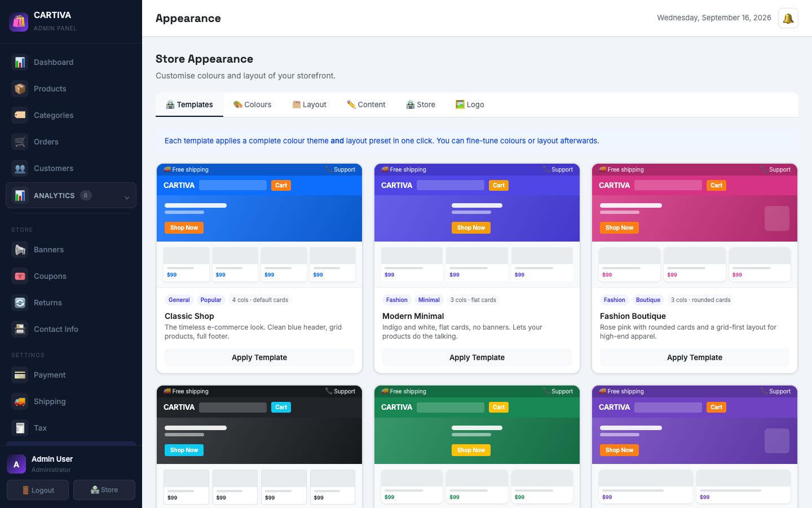Apply the Classic Shop template
This screenshot has height=508, width=812.
(259, 357)
